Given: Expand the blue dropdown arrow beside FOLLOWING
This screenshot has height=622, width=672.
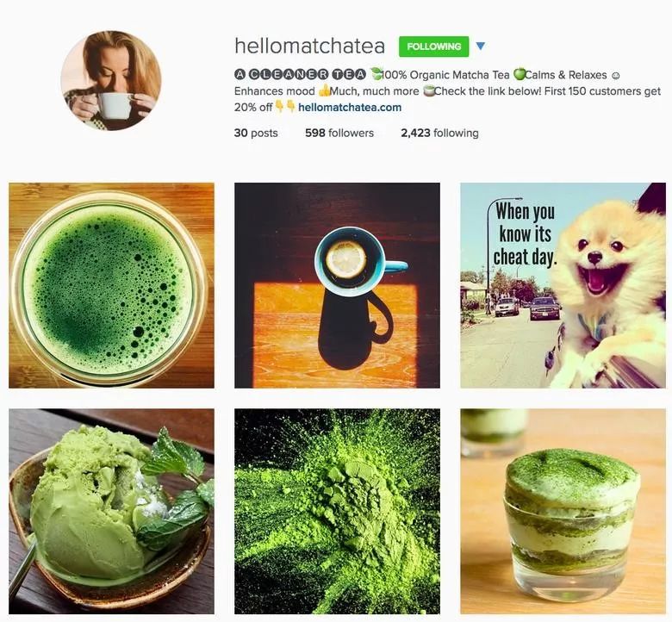Looking at the screenshot, I should tap(481, 46).
